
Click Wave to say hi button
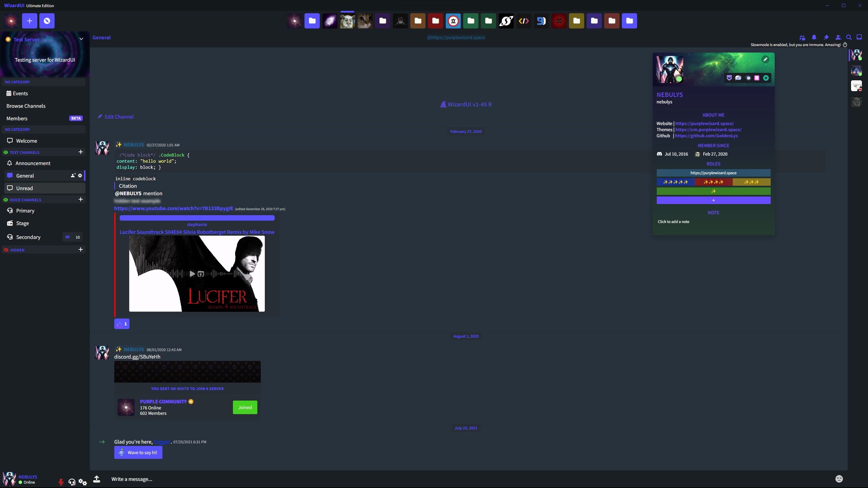click(138, 453)
